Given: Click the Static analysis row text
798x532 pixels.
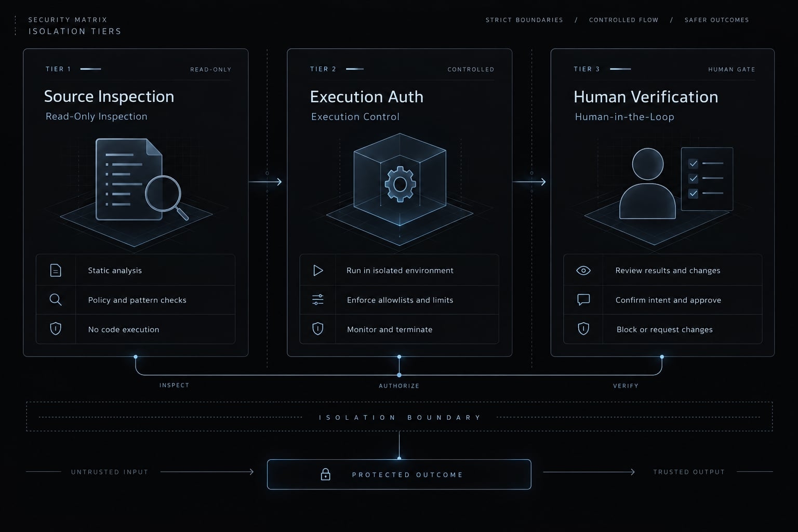Looking at the screenshot, I should (x=115, y=270).
